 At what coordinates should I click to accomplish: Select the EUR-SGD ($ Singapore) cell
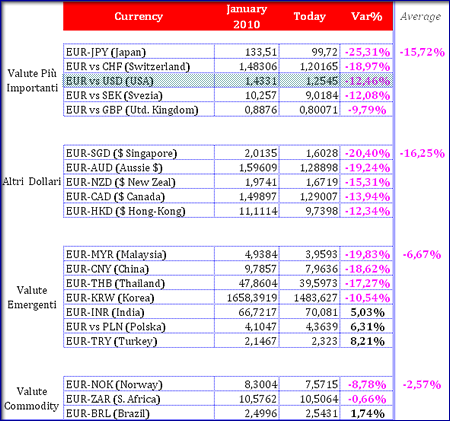click(139, 153)
